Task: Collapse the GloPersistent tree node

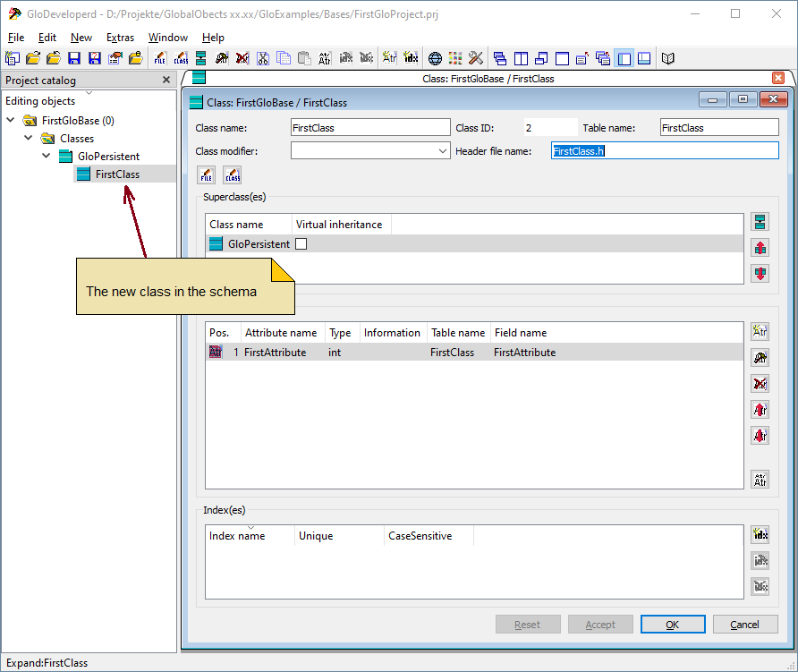Action: pos(47,156)
